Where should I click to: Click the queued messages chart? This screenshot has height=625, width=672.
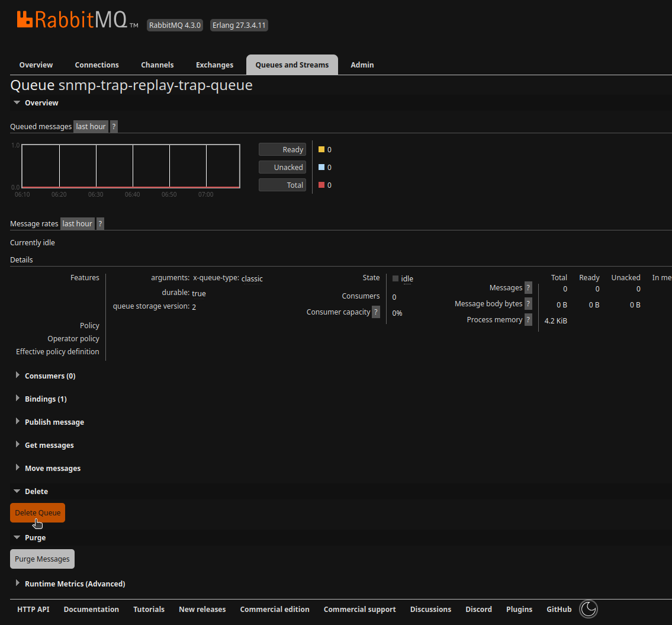(131, 166)
